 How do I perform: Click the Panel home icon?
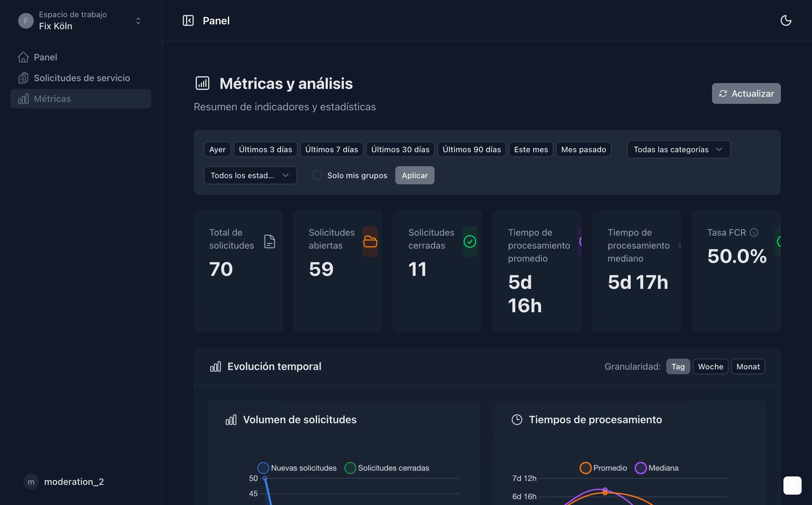(x=23, y=57)
